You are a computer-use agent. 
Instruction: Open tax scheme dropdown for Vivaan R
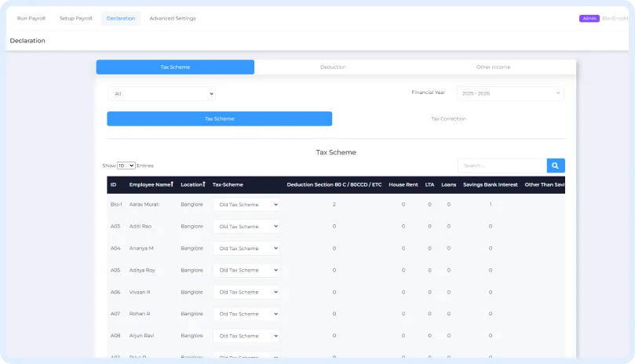tap(246, 292)
